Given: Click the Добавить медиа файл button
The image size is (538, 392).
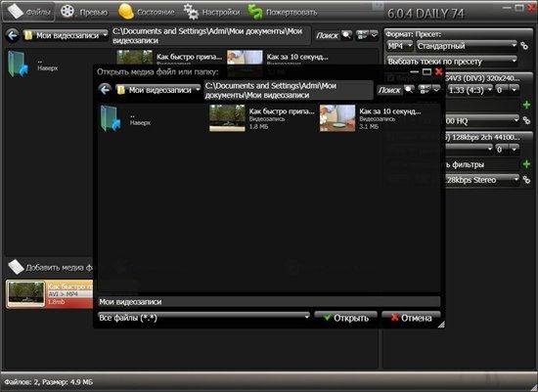Looking at the screenshot, I should [x=50, y=268].
